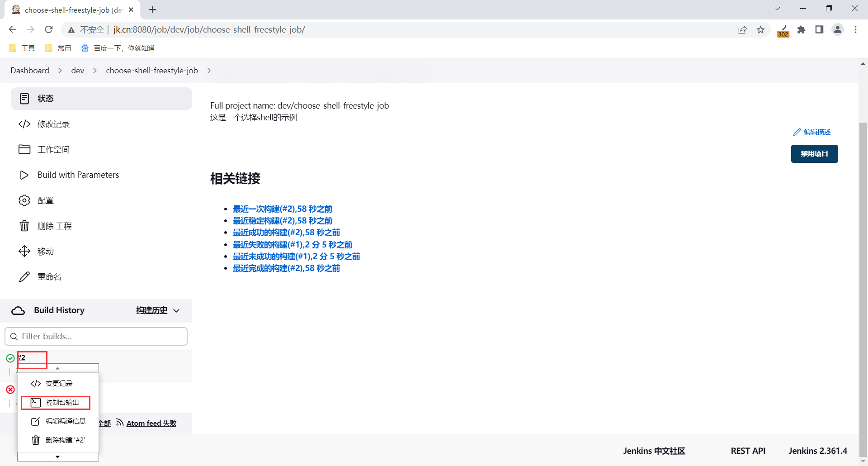Open the Chrome three-dot menu
Viewport: 868px width, 466px height.
855,29
